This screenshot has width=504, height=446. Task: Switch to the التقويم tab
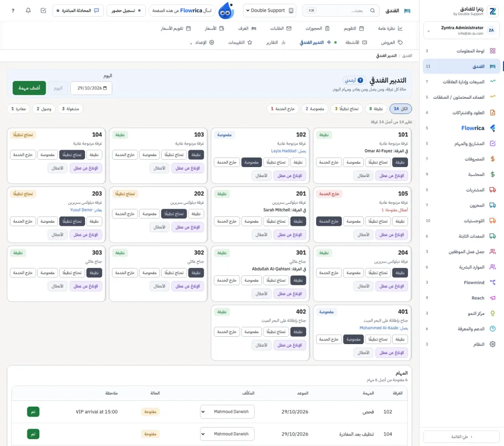tap(353, 28)
